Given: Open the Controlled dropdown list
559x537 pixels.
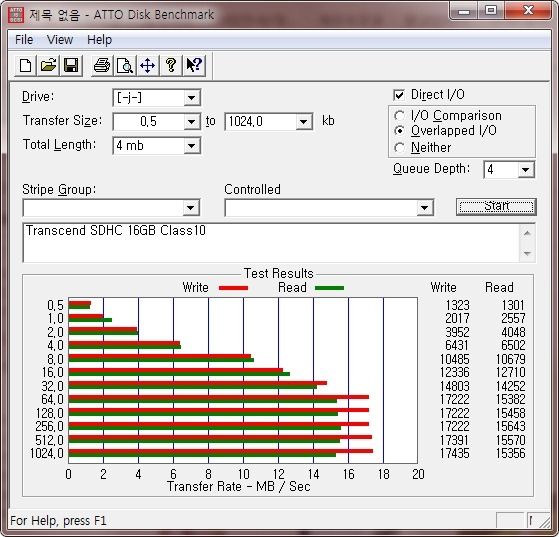Looking at the screenshot, I should point(424,208).
